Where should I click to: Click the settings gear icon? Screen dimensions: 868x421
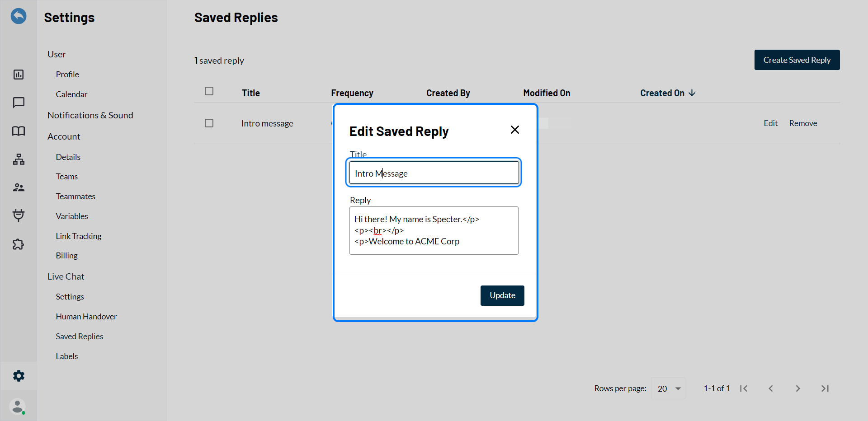point(19,376)
